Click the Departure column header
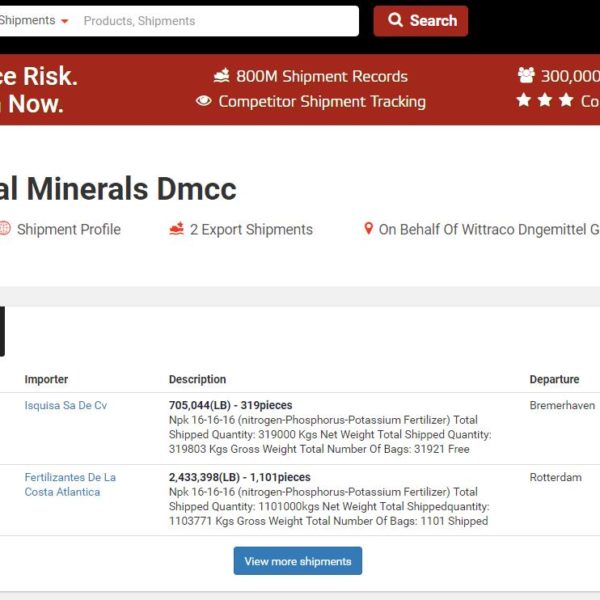The width and height of the screenshot is (600, 600). [x=554, y=379]
